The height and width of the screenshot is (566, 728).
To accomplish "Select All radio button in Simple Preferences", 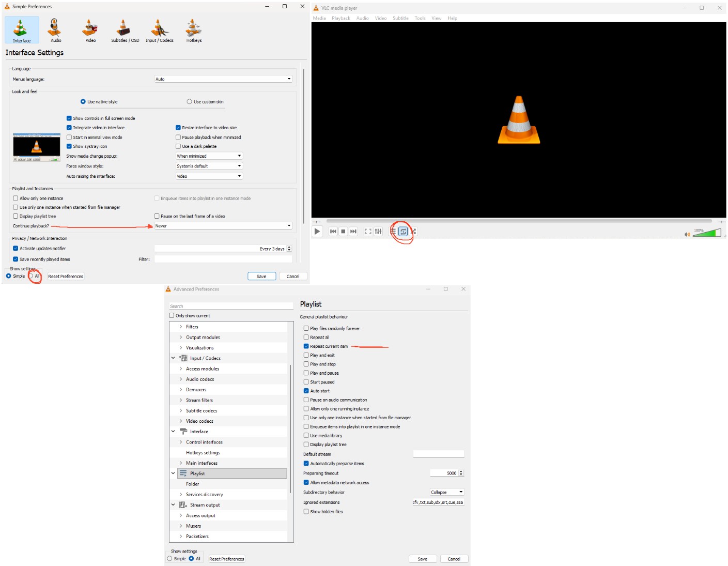I will coord(31,276).
